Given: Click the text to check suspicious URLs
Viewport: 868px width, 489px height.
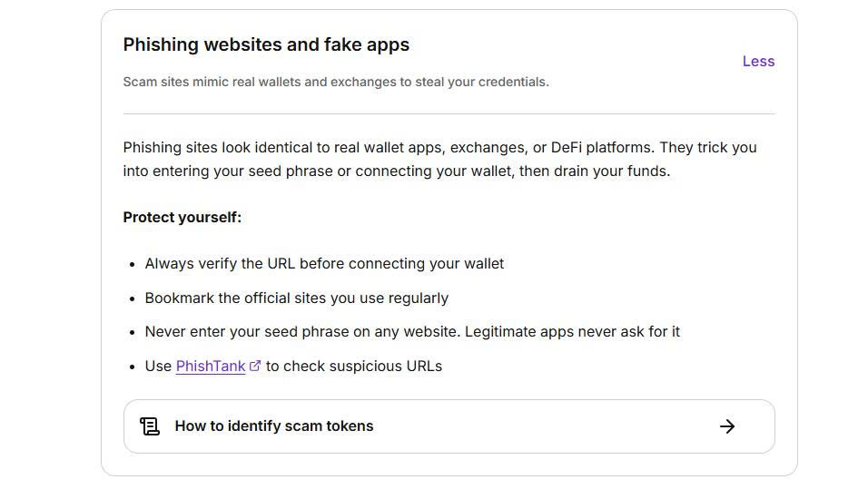Looking at the screenshot, I should [x=354, y=367].
